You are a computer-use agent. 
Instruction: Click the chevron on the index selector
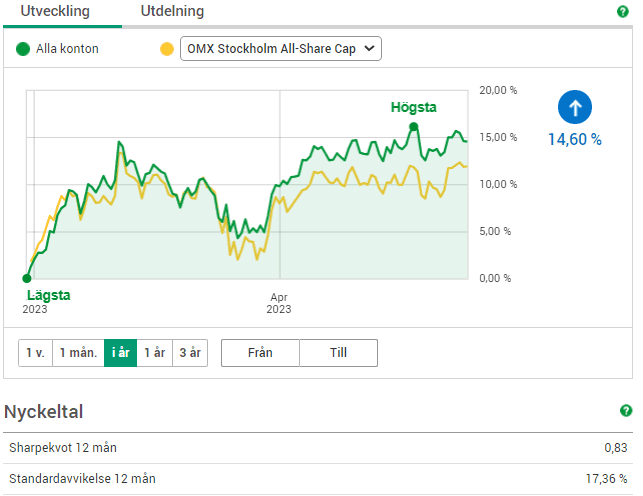(x=368, y=49)
